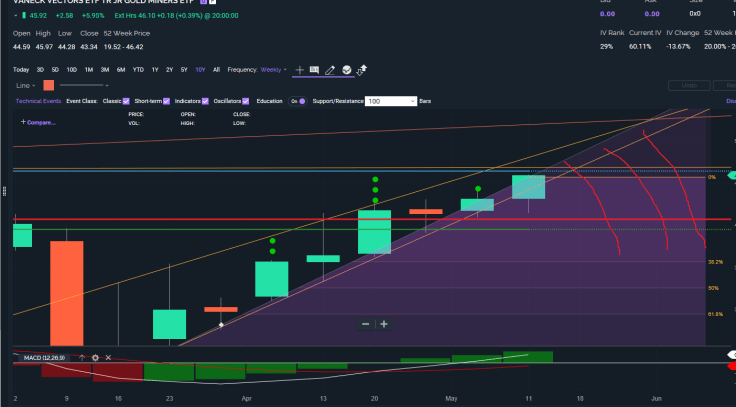The width and height of the screenshot is (736, 407).
Task: Move the MACD panel up
Action: pyautogui.click(x=82, y=357)
